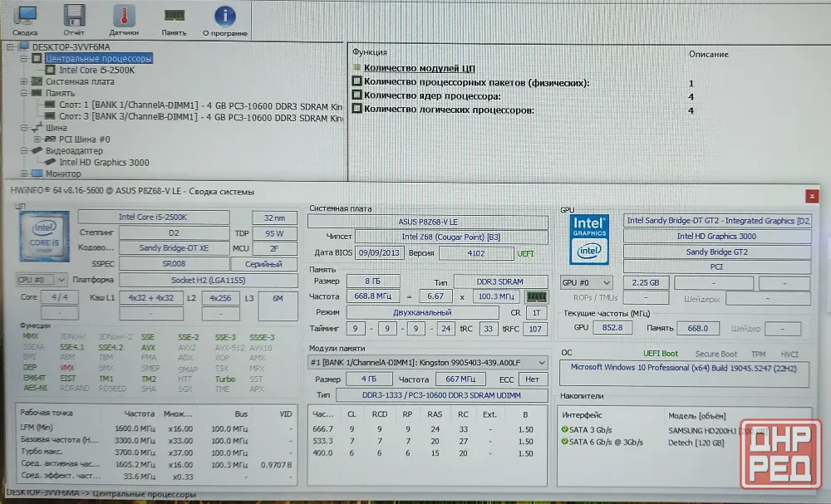The image size is (831, 504).
Task: Click the ASUS P8Z68-V LE motherboard field
Action: point(428,223)
